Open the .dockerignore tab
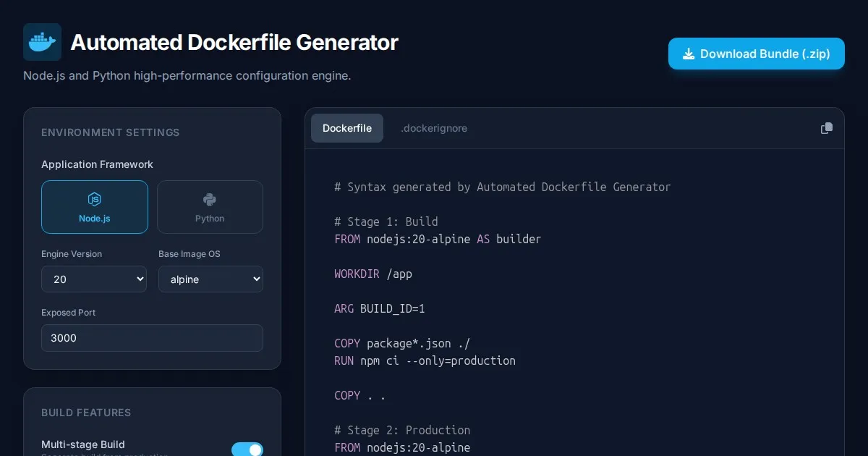The width and height of the screenshot is (868, 456). 434,128
